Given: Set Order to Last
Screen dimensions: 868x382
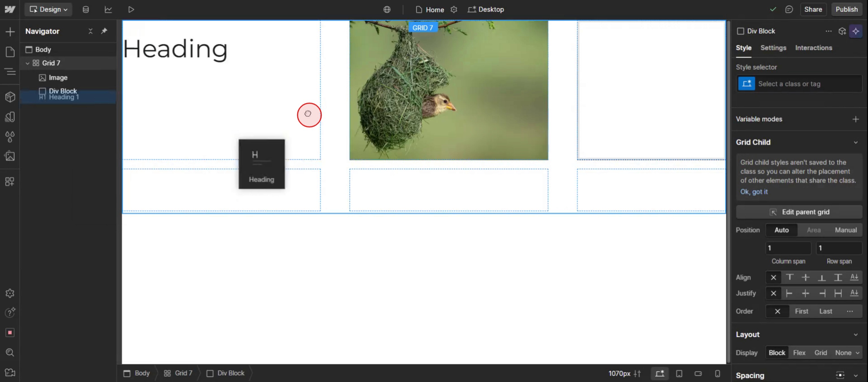Looking at the screenshot, I should tap(826, 311).
